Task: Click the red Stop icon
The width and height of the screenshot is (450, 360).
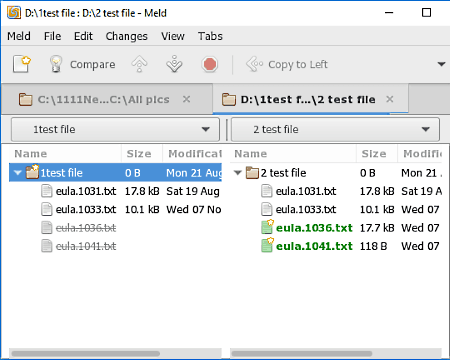Action: pos(210,64)
